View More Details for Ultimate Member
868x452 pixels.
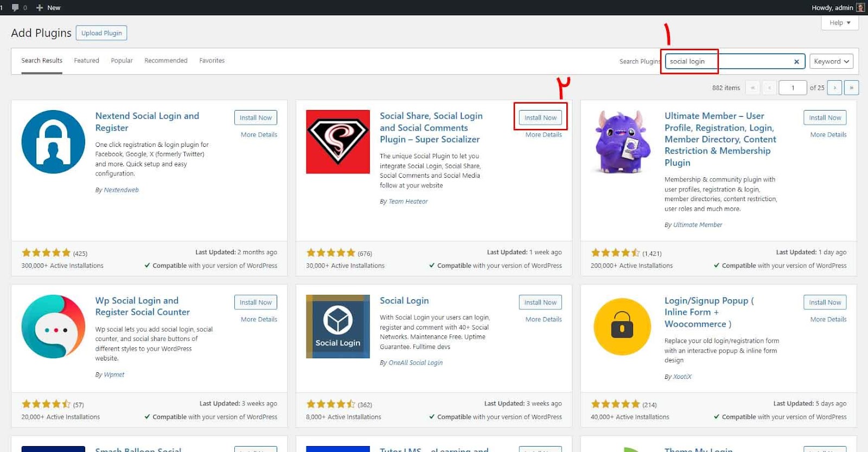tap(828, 135)
